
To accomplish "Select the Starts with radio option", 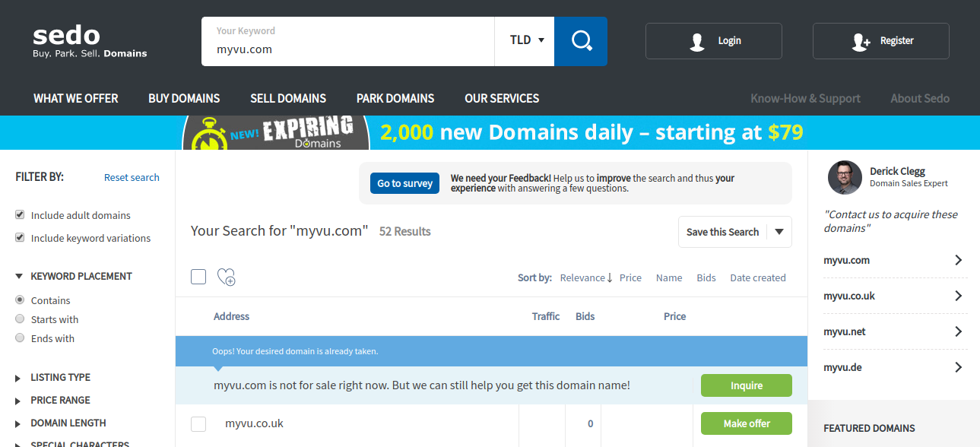I will 21,319.
